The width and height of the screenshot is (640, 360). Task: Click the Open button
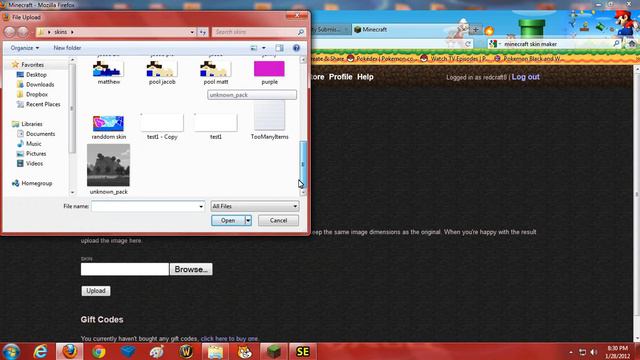228,220
